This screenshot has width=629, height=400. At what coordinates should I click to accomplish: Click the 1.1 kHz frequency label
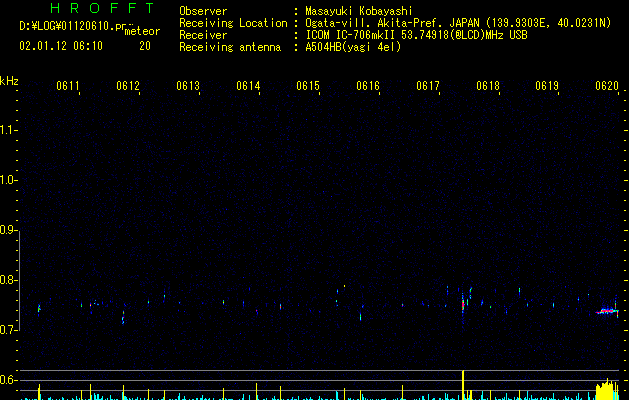(x=7, y=130)
